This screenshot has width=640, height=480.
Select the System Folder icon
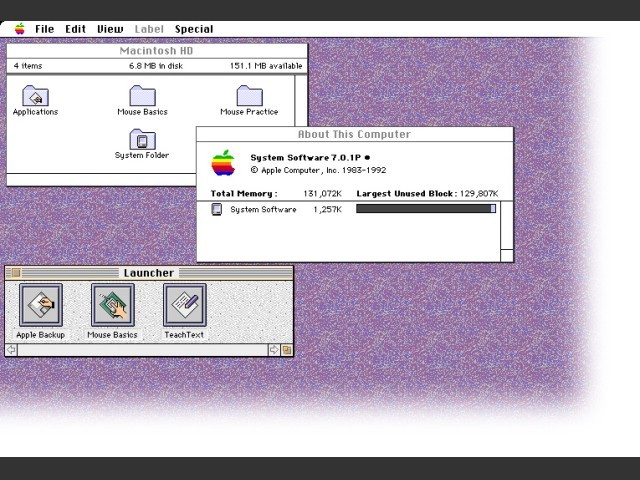click(x=142, y=140)
